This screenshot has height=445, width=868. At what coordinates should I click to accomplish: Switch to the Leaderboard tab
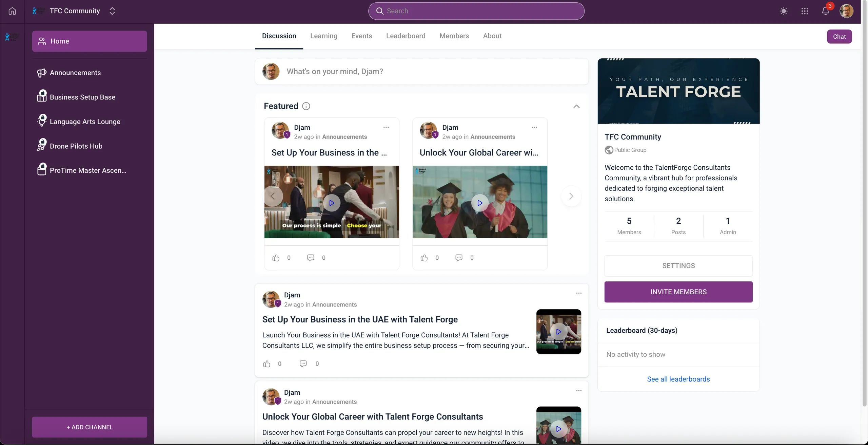coord(406,36)
